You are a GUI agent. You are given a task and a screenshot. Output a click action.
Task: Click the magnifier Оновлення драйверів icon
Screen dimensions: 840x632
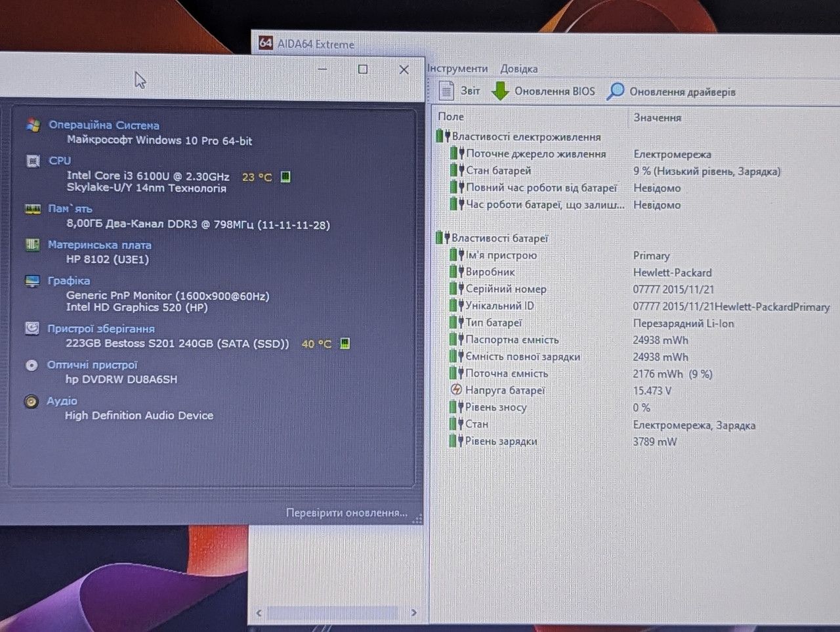point(615,91)
